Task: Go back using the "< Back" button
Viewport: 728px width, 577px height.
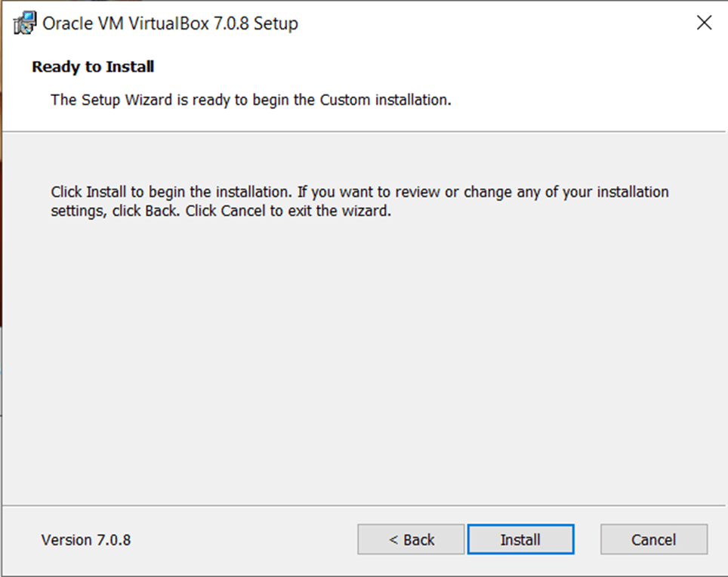Action: click(x=411, y=539)
